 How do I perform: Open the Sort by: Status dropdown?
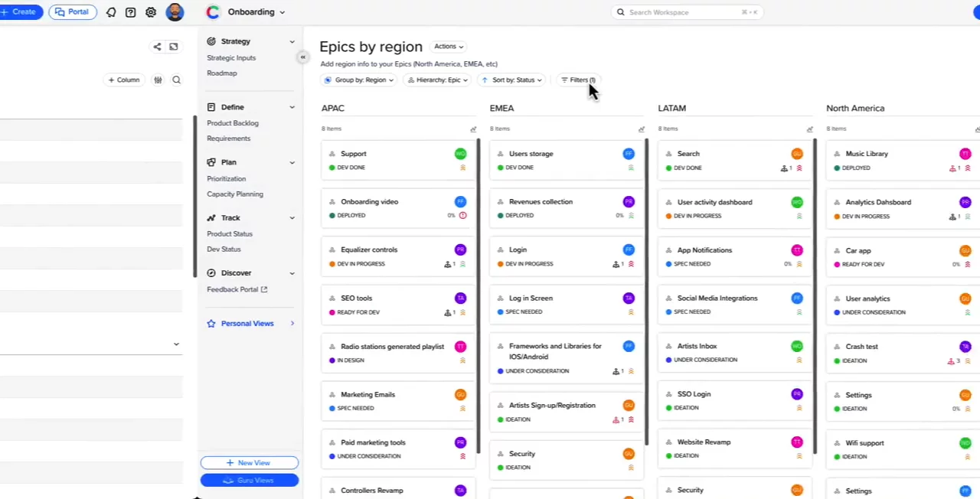[512, 80]
